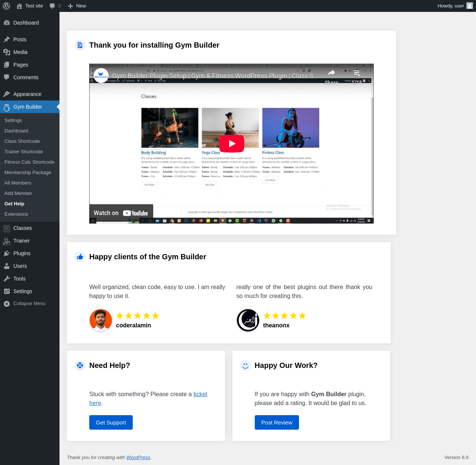Click the video Share arrow icon
The width and height of the screenshot is (476, 465).
[331, 73]
